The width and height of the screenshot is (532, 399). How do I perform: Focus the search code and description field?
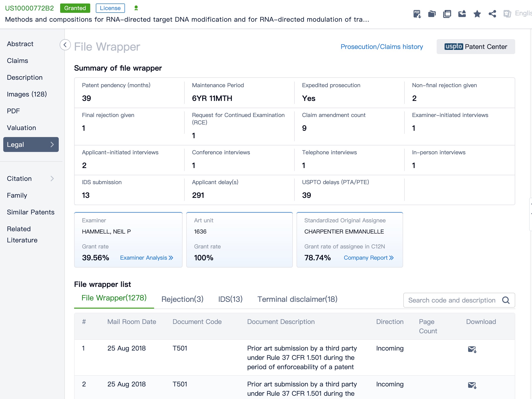coord(451,300)
